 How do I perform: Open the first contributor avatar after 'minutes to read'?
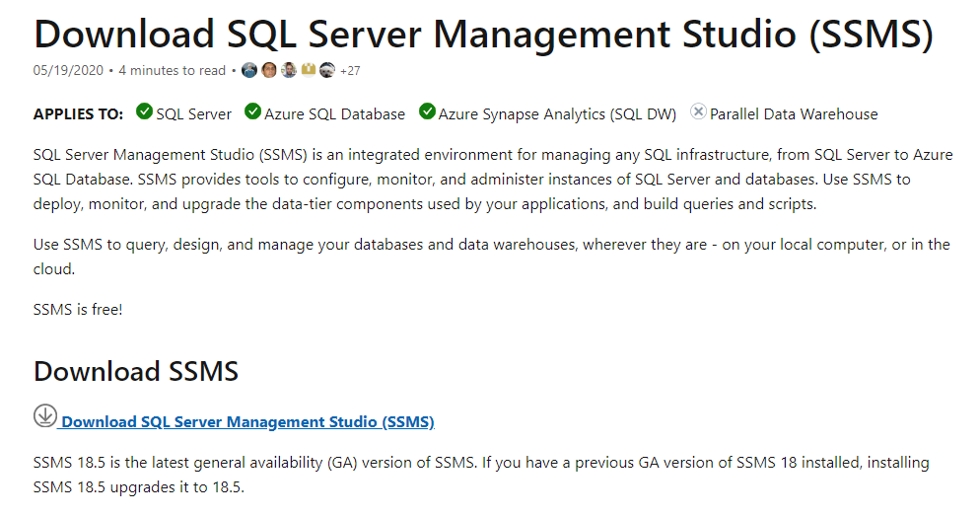[x=249, y=70]
